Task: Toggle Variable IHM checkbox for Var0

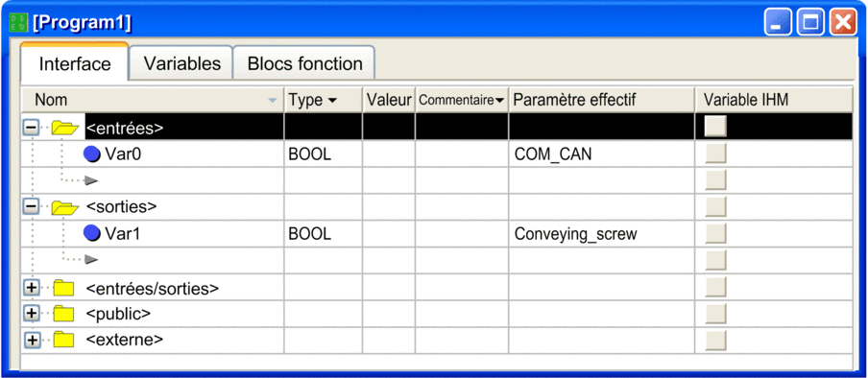Action: (715, 154)
